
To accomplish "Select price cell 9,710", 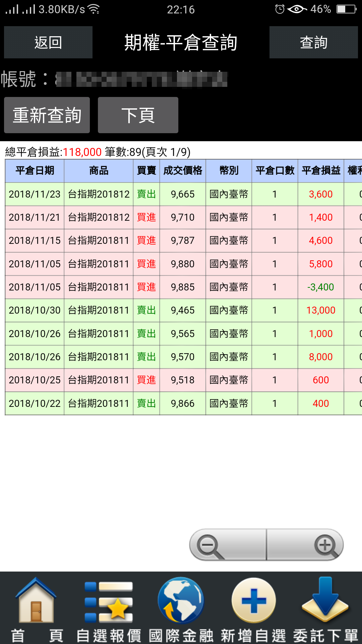I will [x=183, y=217].
